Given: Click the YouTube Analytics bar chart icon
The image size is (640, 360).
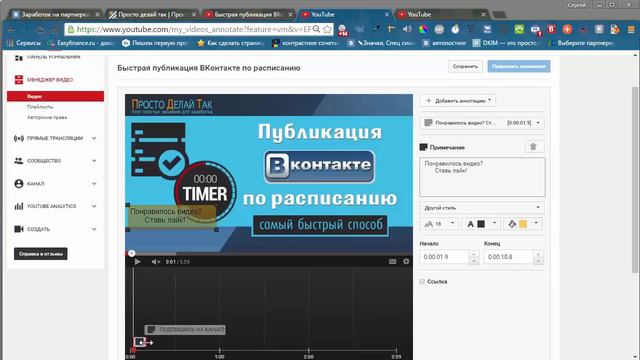Looking at the screenshot, I should (x=19, y=206).
